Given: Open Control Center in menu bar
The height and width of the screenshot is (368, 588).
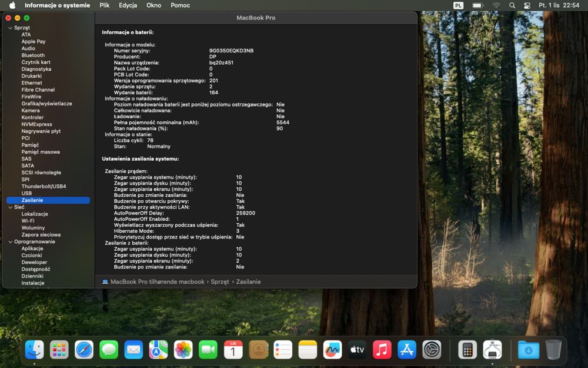Looking at the screenshot, I should [527, 5].
